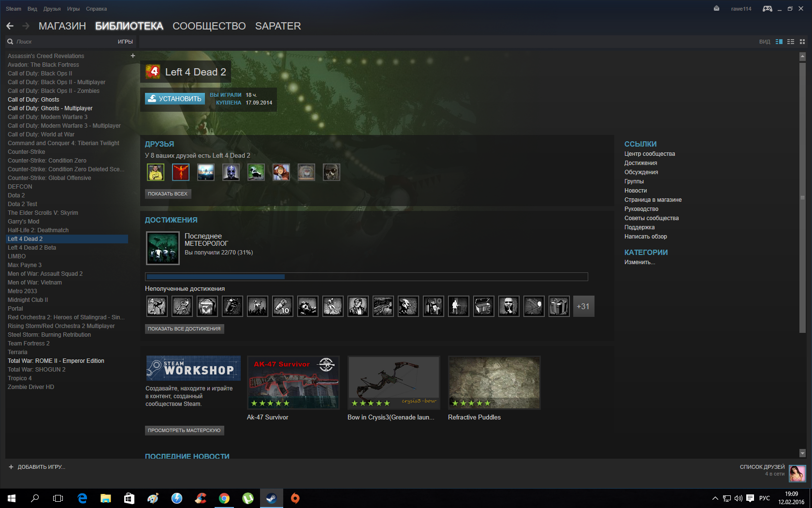
Task: Open Big Picture mode controller icon
Action: coord(767,9)
